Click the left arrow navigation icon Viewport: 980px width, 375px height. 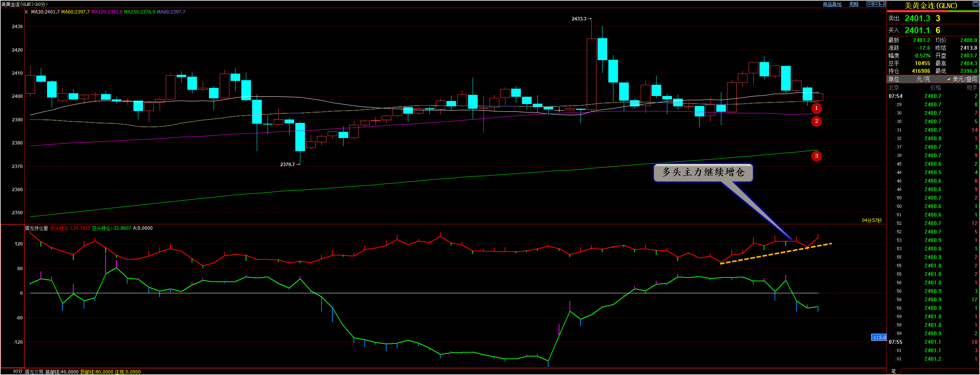coord(869,4)
